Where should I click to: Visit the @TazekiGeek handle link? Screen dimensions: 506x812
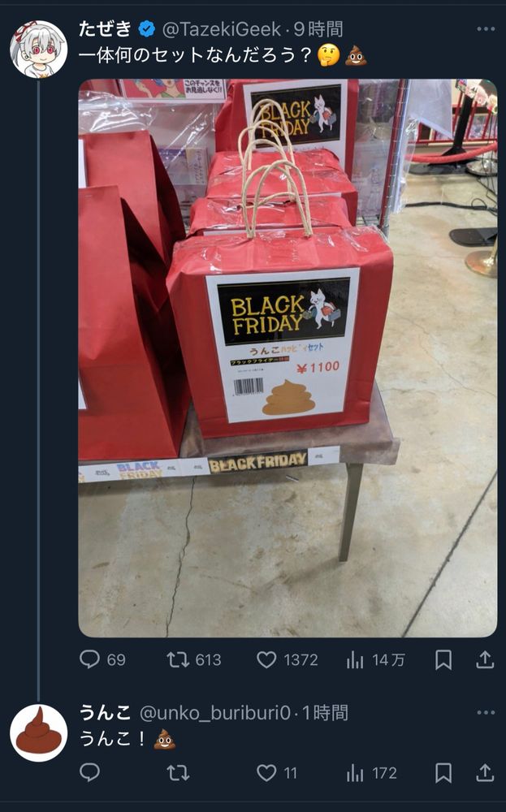coord(222,29)
